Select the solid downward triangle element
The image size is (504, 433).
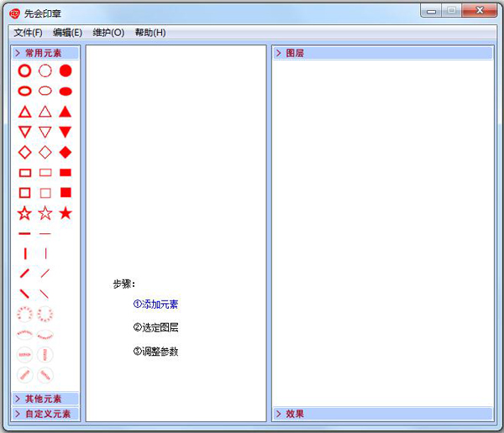click(x=66, y=132)
